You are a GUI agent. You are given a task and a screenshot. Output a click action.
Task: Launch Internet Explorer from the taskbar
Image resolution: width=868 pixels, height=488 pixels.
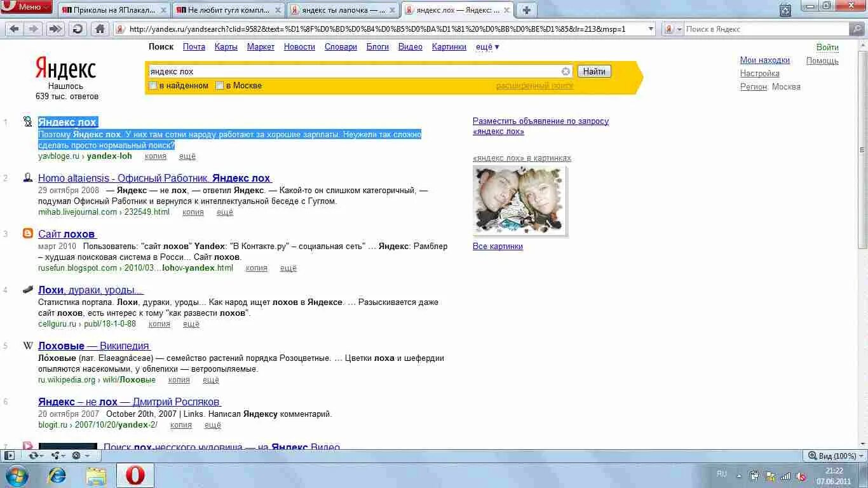tap(57, 475)
